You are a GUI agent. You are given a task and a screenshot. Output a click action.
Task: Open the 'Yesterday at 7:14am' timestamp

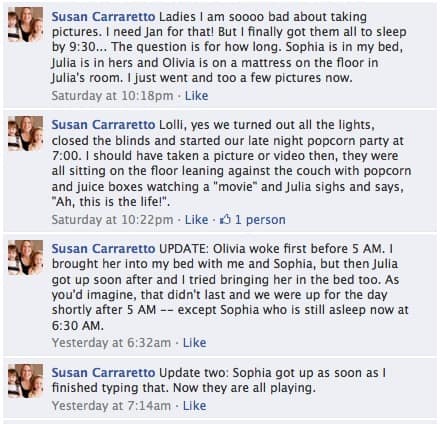pos(111,406)
